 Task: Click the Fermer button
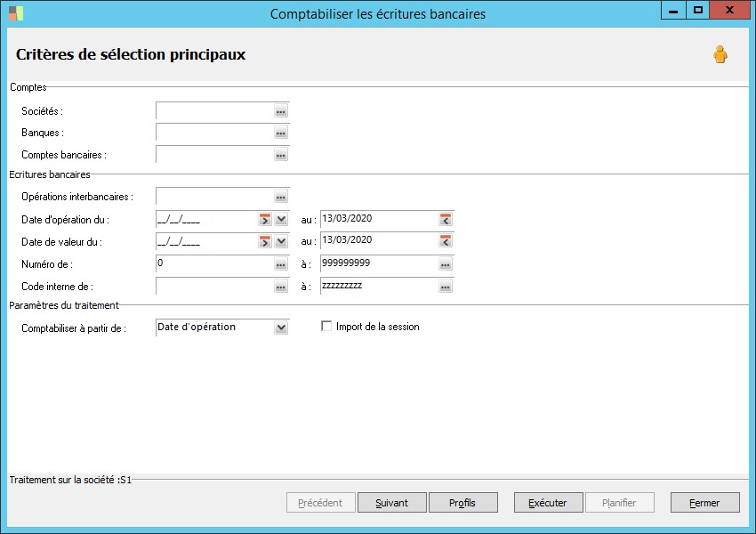705,503
